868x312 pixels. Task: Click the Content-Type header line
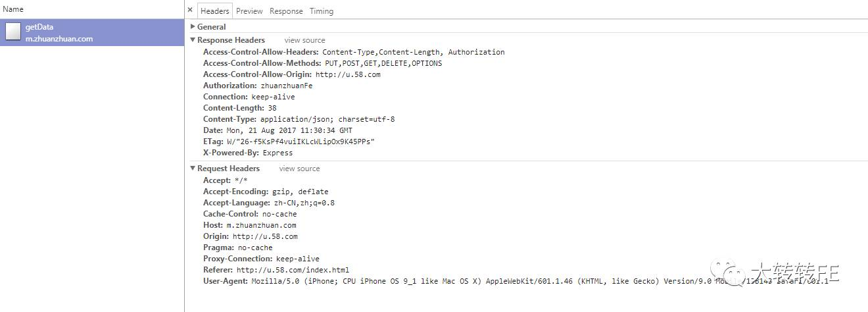pos(299,119)
